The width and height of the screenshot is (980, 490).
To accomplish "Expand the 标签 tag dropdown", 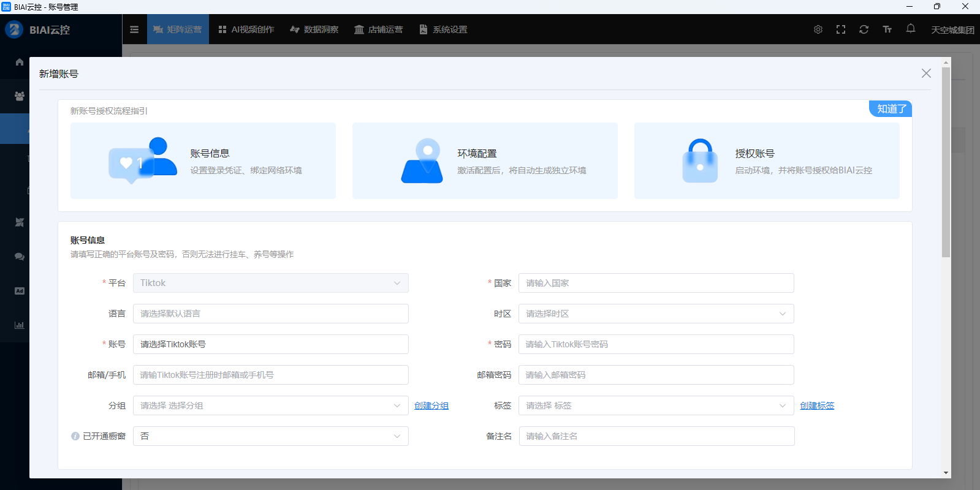I will [x=656, y=405].
